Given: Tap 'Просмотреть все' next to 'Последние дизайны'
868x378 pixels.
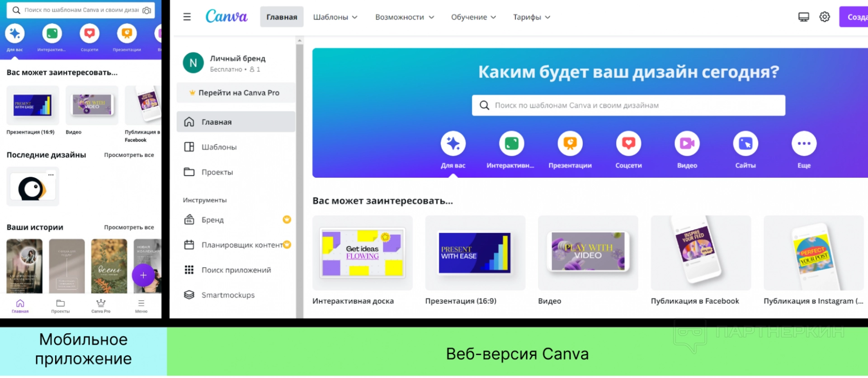Looking at the screenshot, I should [129, 155].
